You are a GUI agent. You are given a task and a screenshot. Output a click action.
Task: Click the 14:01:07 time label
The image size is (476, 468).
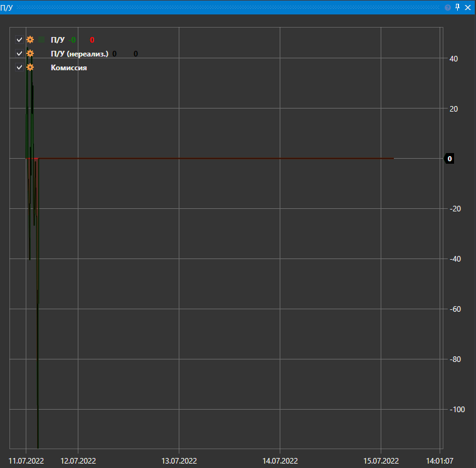440,460
